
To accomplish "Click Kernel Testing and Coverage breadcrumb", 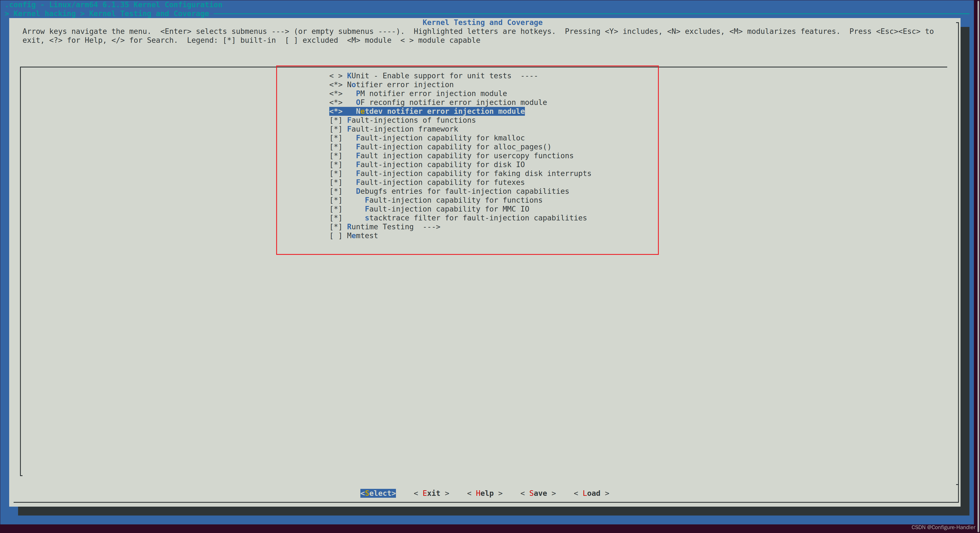I will coord(148,14).
